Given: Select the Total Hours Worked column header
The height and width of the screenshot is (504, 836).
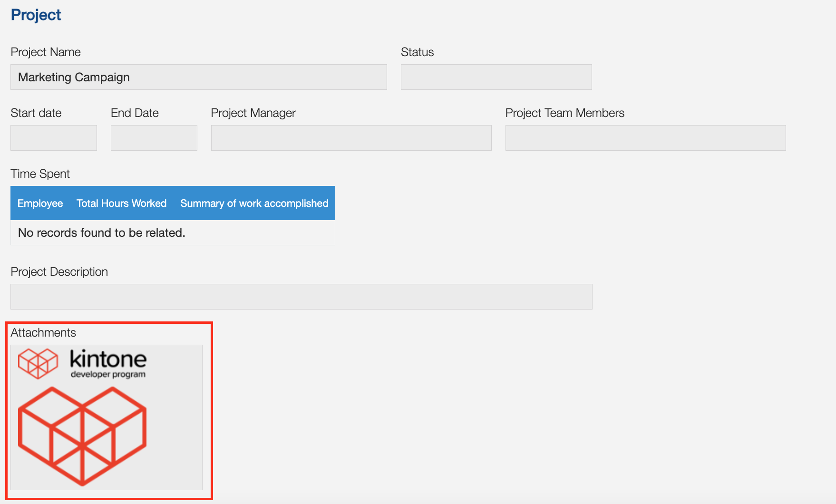Looking at the screenshot, I should (x=121, y=203).
